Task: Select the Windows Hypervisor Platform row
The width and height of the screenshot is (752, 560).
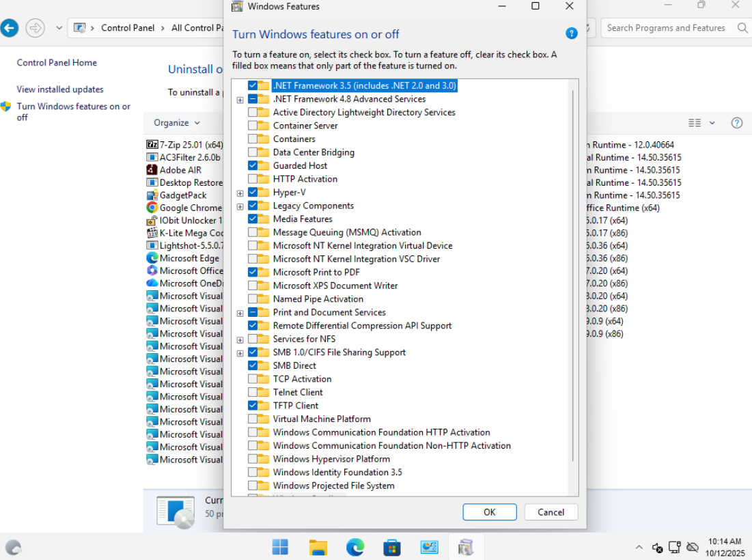Action: [331, 459]
